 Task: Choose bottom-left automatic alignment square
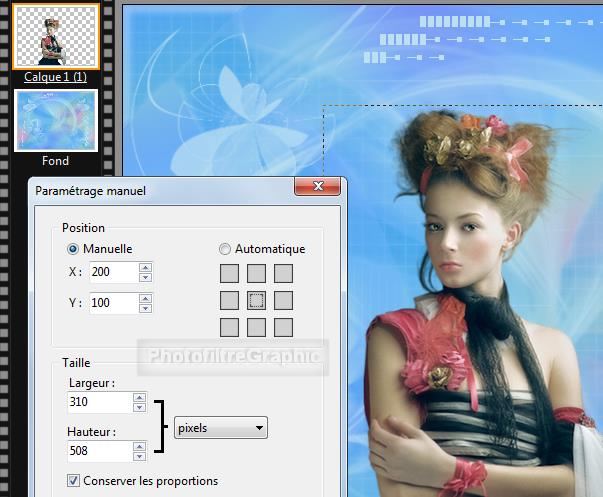point(230,327)
